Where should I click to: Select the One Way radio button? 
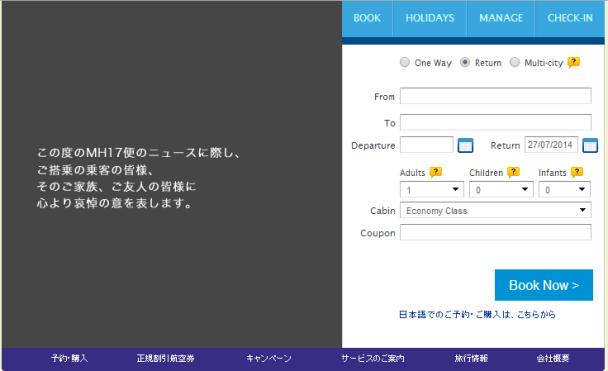click(404, 62)
